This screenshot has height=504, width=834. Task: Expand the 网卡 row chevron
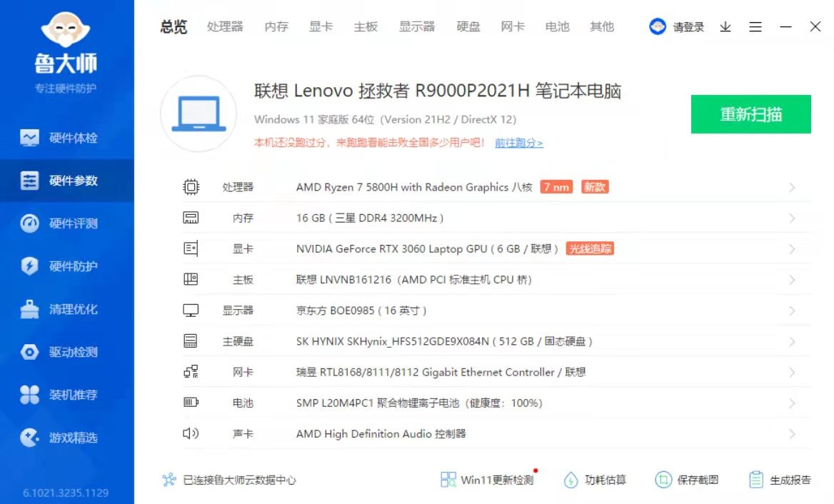pyautogui.click(x=792, y=373)
